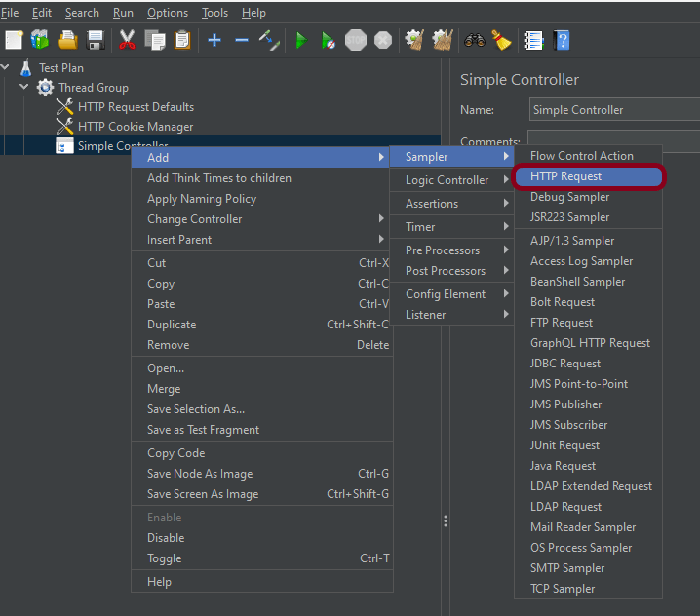
Task: Collapse the Test Plan tree node
Action: [8, 68]
